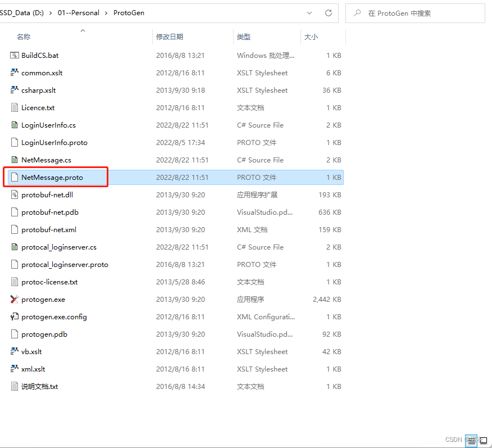Click the protobuf-net.dll file icon

click(13, 194)
